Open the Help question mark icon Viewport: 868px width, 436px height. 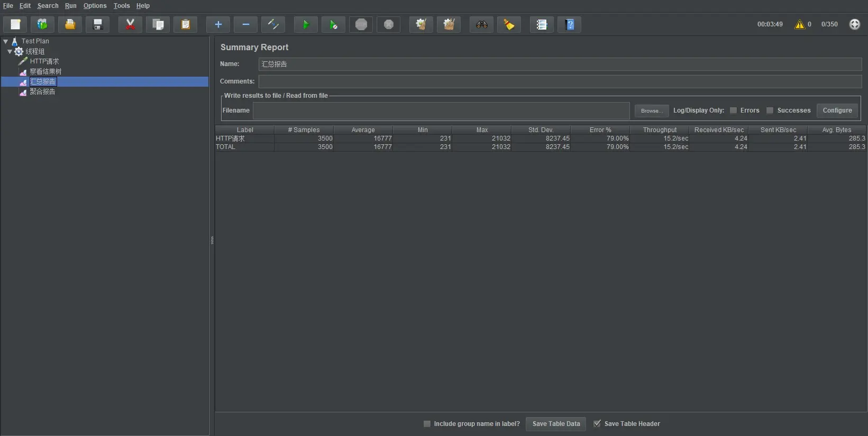[x=570, y=24]
